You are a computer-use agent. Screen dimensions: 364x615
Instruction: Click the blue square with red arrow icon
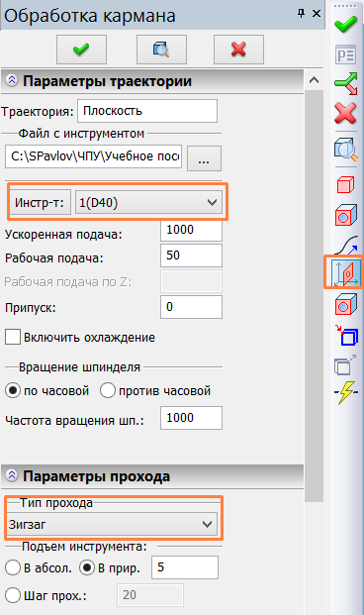point(346,336)
